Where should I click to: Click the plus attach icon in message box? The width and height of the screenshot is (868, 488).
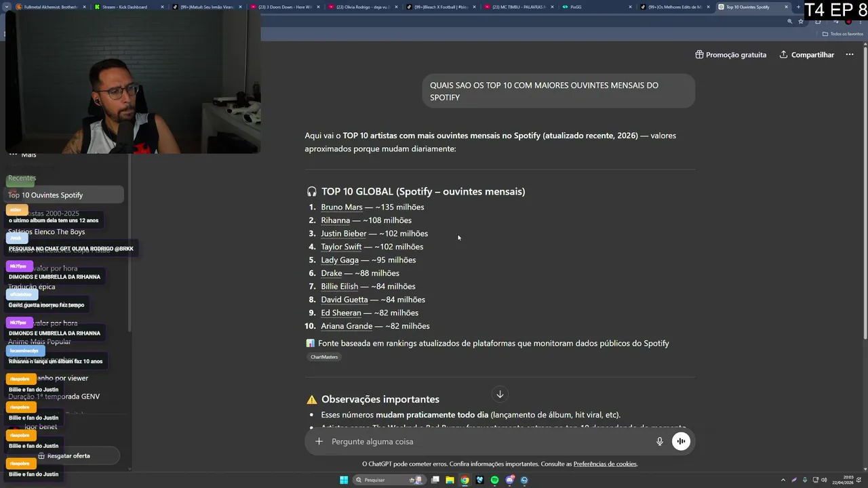pos(319,441)
